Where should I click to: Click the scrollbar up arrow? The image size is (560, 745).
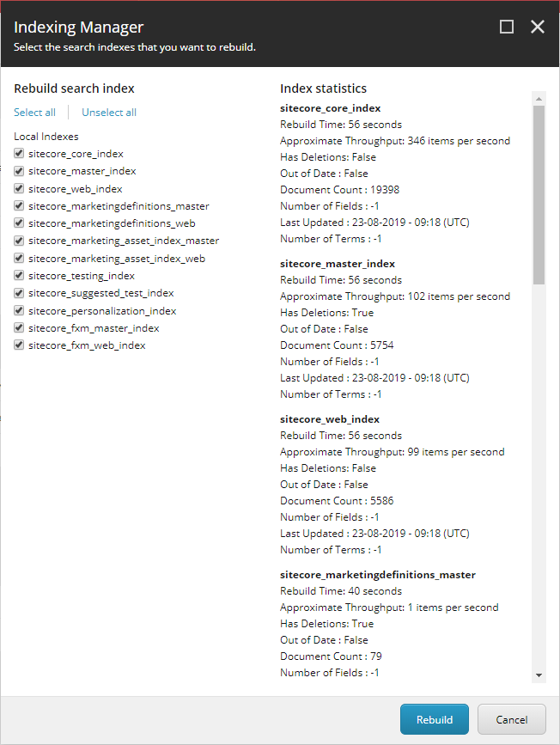coord(539,99)
